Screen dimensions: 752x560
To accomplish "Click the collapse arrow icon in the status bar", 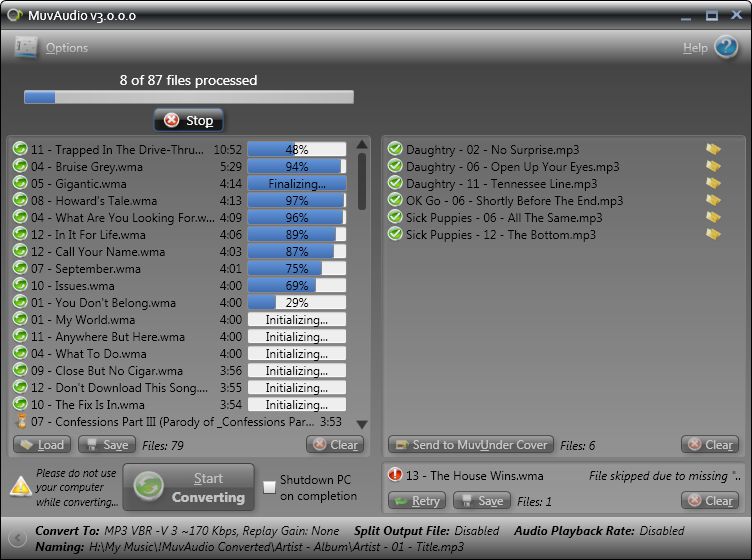I will [x=17, y=538].
